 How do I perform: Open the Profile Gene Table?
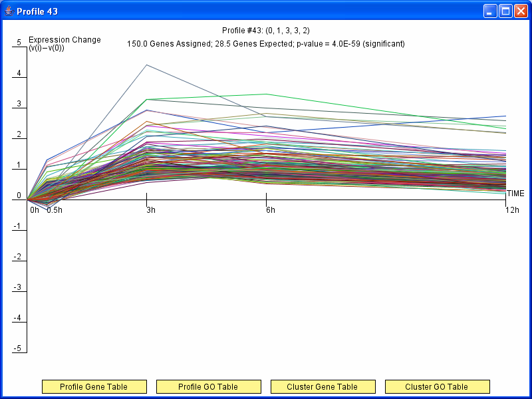point(94,387)
